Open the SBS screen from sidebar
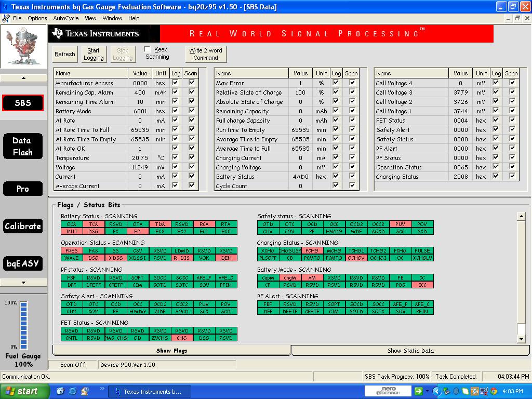Viewport: 532px width, 399px height. [x=23, y=103]
